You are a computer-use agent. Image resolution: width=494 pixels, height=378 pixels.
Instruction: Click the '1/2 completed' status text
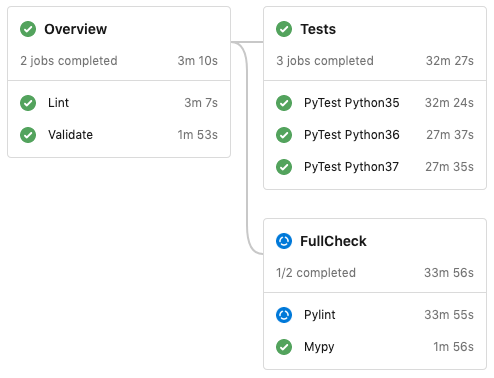click(x=316, y=273)
